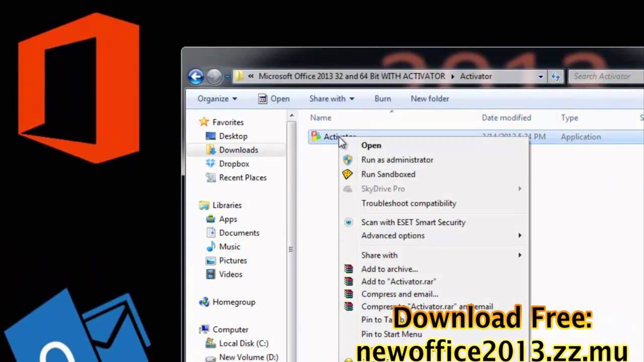Click the Homegroup icon in sidebar
This screenshot has height=362, width=644.
(204, 302)
